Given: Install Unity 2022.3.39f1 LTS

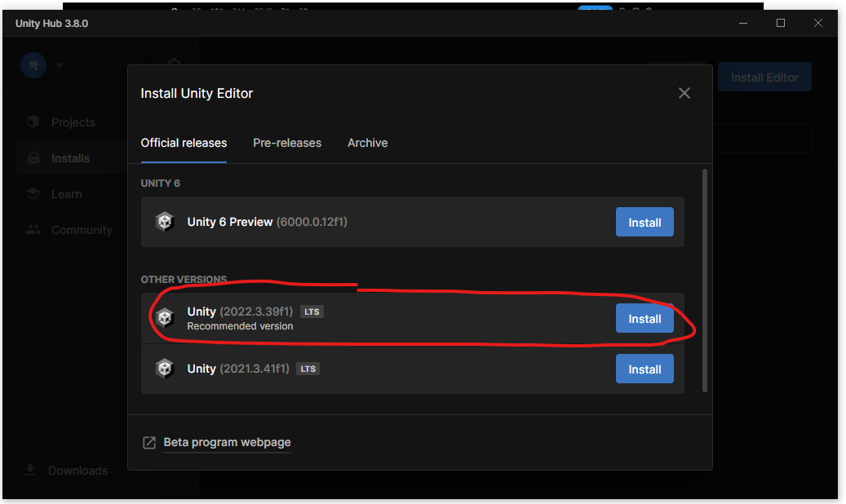Looking at the screenshot, I should pyautogui.click(x=644, y=318).
